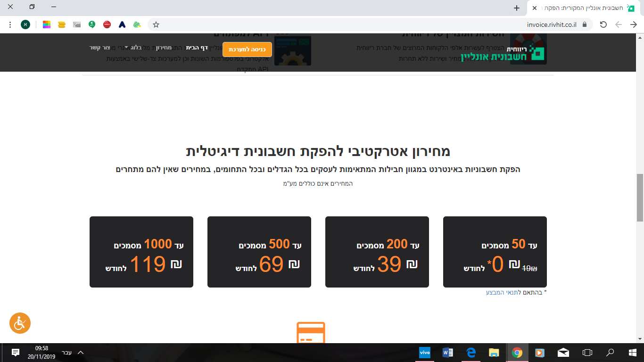The height and width of the screenshot is (362, 644).
Task: Switch the עבר keyboard input language
Action: click(x=66, y=353)
